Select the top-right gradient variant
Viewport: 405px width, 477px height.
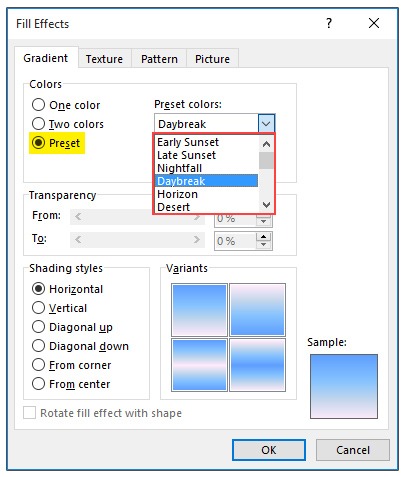click(x=257, y=310)
